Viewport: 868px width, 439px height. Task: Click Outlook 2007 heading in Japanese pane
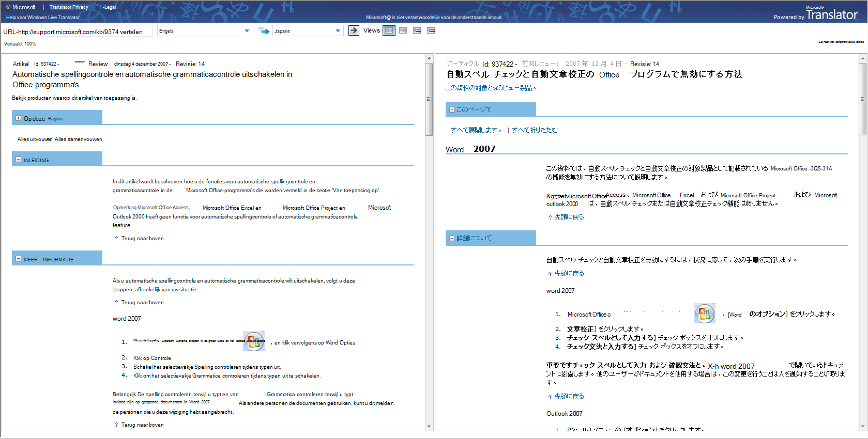pyautogui.click(x=564, y=414)
